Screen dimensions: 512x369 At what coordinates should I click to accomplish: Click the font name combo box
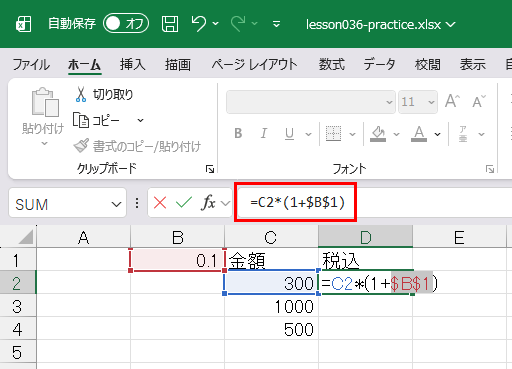[x=311, y=102]
